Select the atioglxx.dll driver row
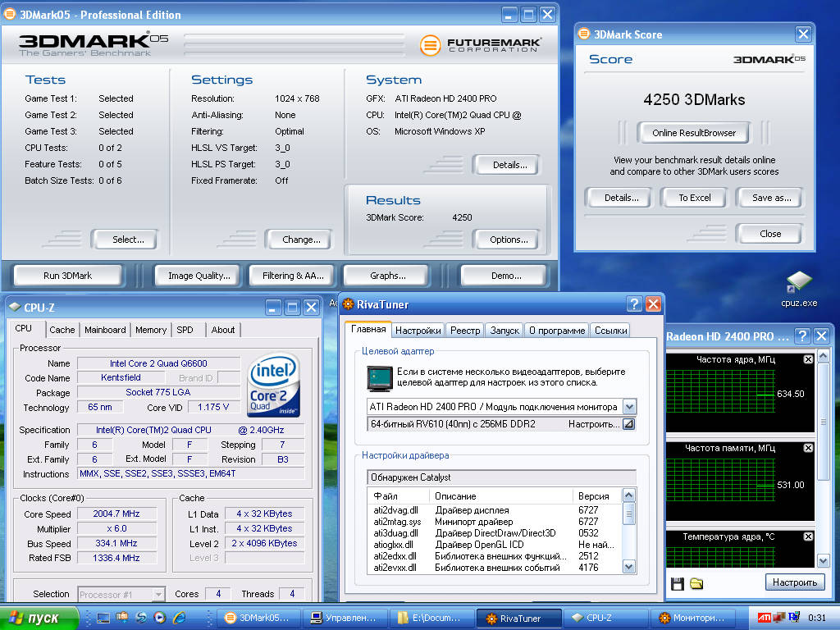The width and height of the screenshot is (840, 630). [495, 545]
